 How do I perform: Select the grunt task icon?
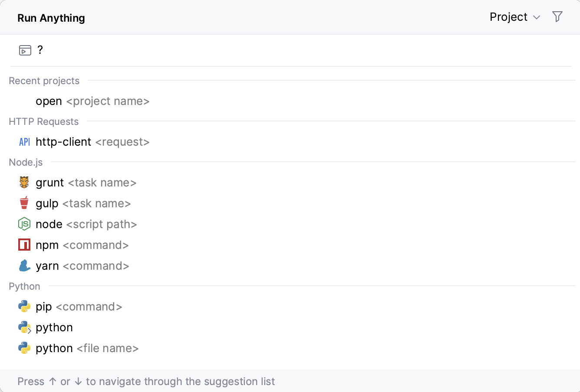[x=25, y=182]
